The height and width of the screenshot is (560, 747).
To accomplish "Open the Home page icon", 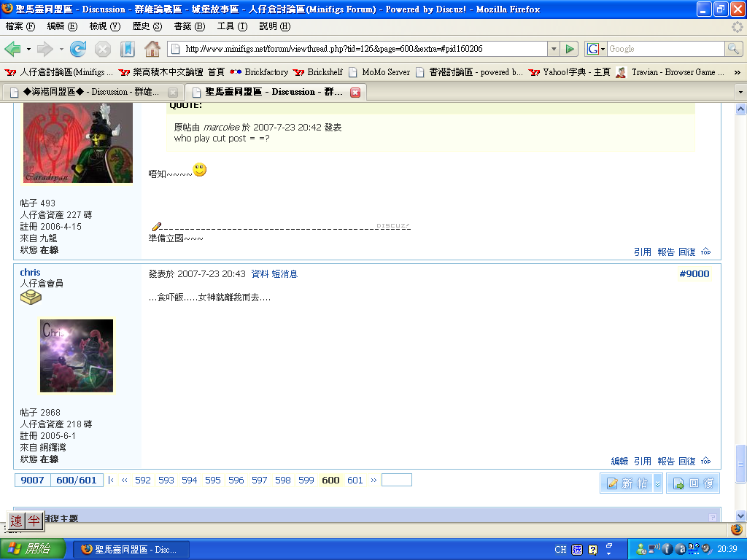I will click(x=152, y=49).
